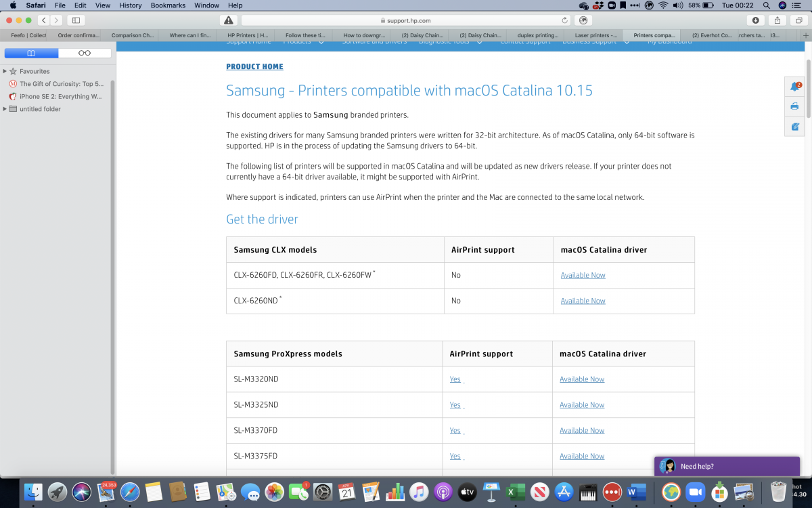
Task: Select the Reading List glasses view
Action: (85, 53)
